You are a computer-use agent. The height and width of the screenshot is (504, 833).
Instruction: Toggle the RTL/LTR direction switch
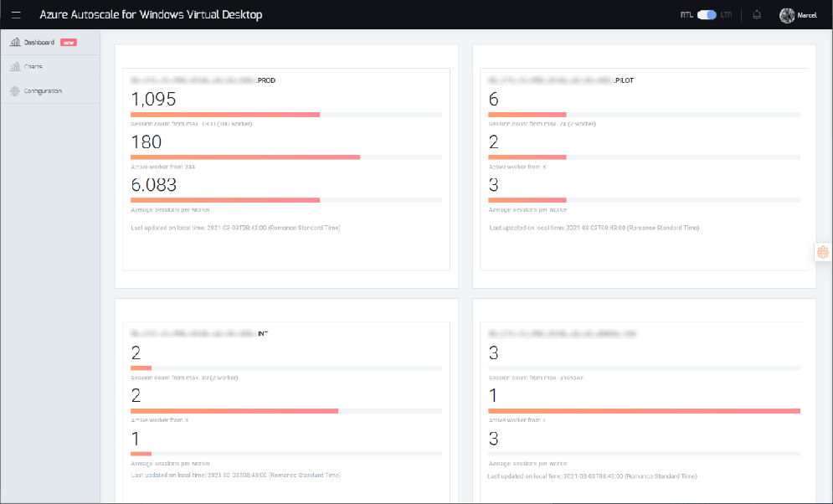pos(707,15)
